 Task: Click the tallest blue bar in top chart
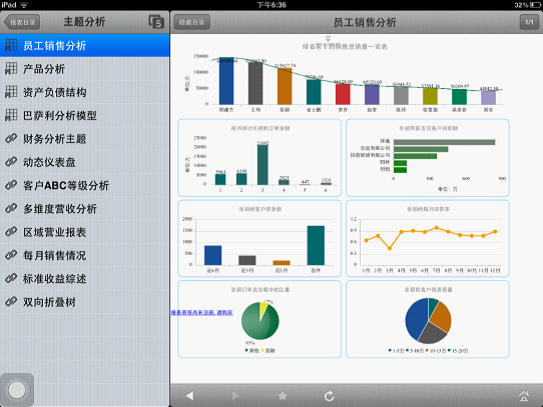(226, 81)
